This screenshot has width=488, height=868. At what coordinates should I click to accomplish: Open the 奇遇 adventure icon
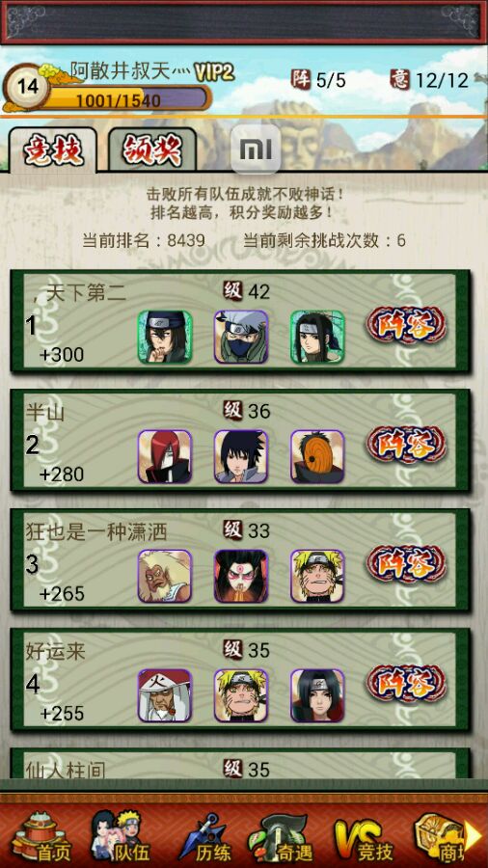click(x=280, y=837)
